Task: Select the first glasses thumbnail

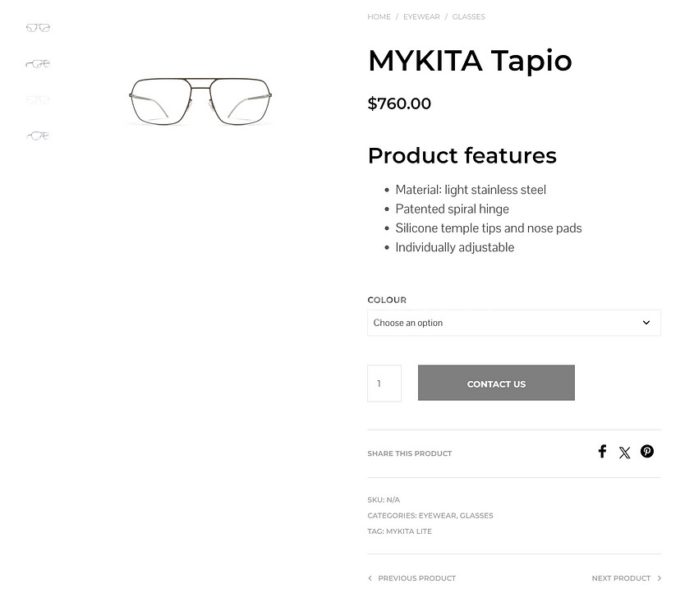Action: 38,28
